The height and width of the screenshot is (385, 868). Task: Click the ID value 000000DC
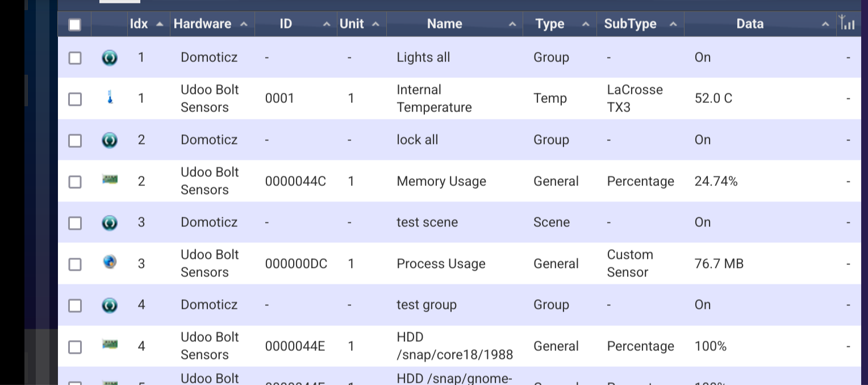pyautogui.click(x=296, y=264)
